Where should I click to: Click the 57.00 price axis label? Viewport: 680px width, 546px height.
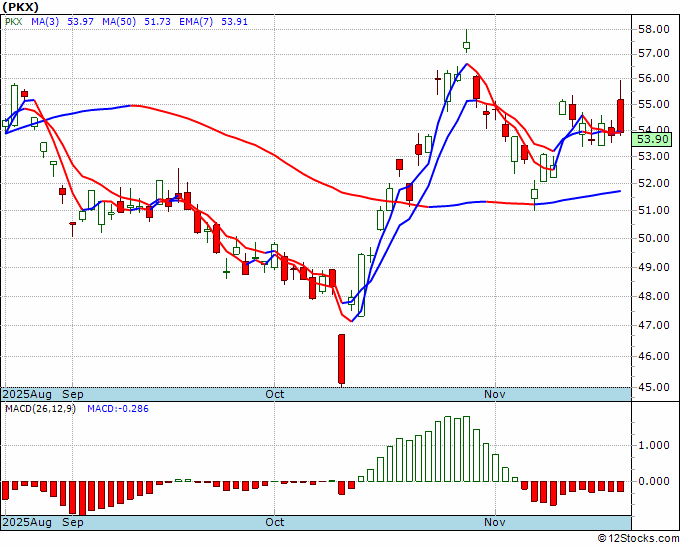[x=654, y=53]
